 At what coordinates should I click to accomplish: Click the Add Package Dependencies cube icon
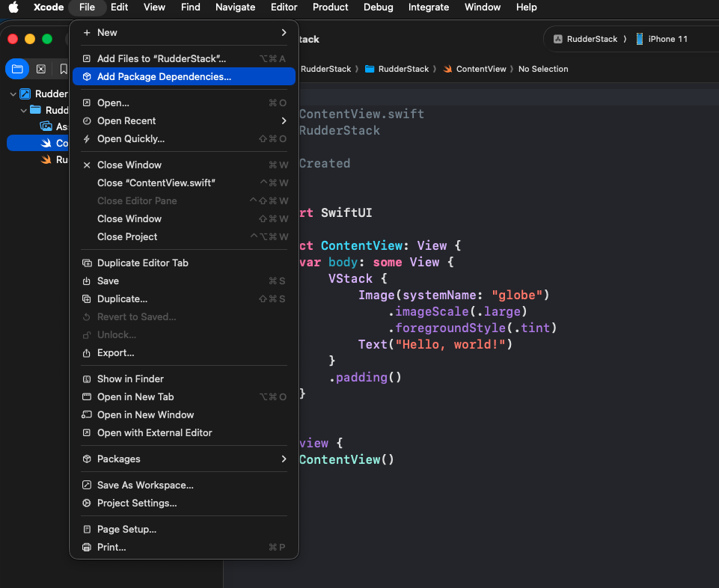[x=87, y=76]
